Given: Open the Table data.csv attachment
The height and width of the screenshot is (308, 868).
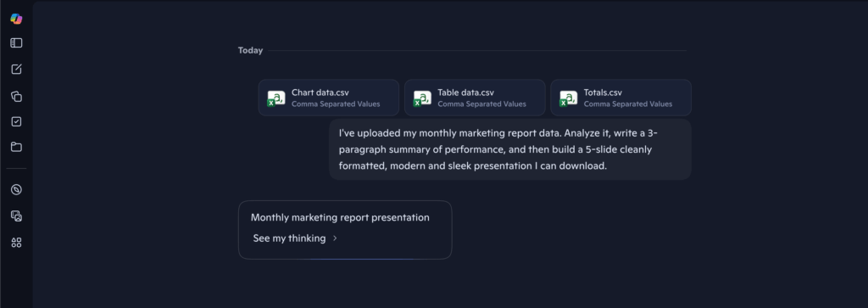Looking at the screenshot, I should pos(475,98).
